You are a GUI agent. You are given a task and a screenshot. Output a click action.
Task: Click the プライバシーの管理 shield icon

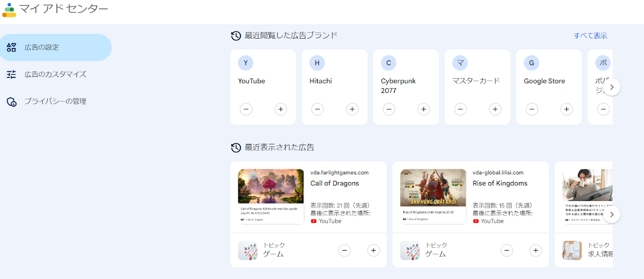pos(12,102)
